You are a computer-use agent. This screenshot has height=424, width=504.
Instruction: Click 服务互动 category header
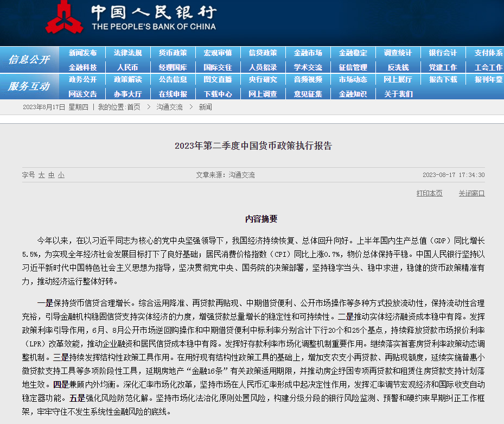coord(29,86)
